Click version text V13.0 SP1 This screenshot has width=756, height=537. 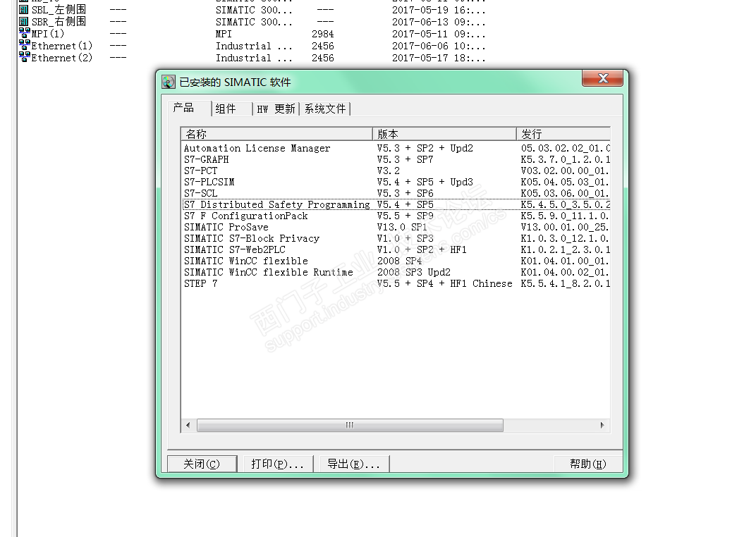click(402, 228)
